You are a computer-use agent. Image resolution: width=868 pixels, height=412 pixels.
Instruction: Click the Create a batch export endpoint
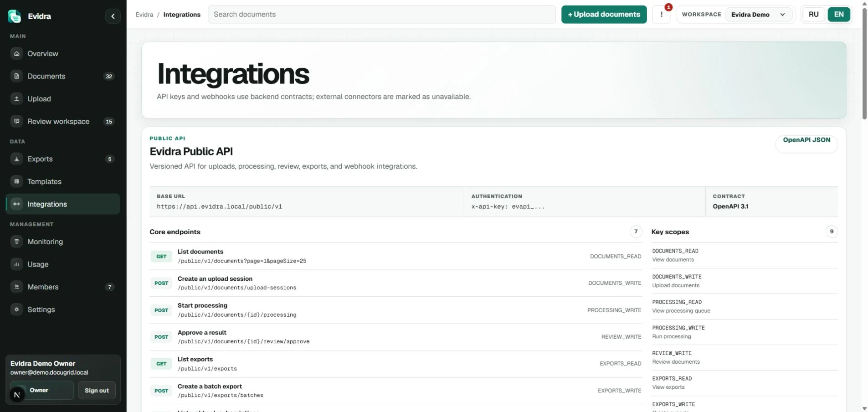(395, 391)
